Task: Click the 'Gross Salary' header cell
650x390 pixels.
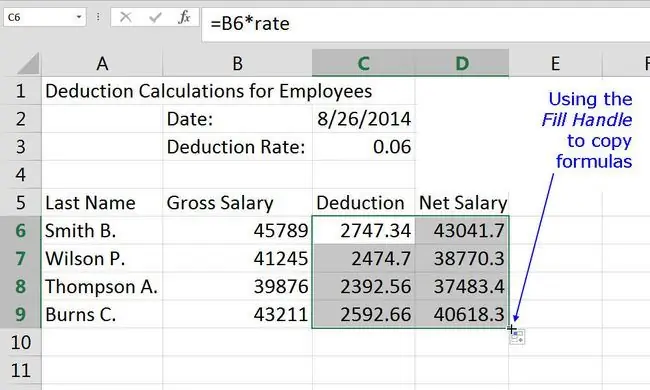Action: pos(238,203)
